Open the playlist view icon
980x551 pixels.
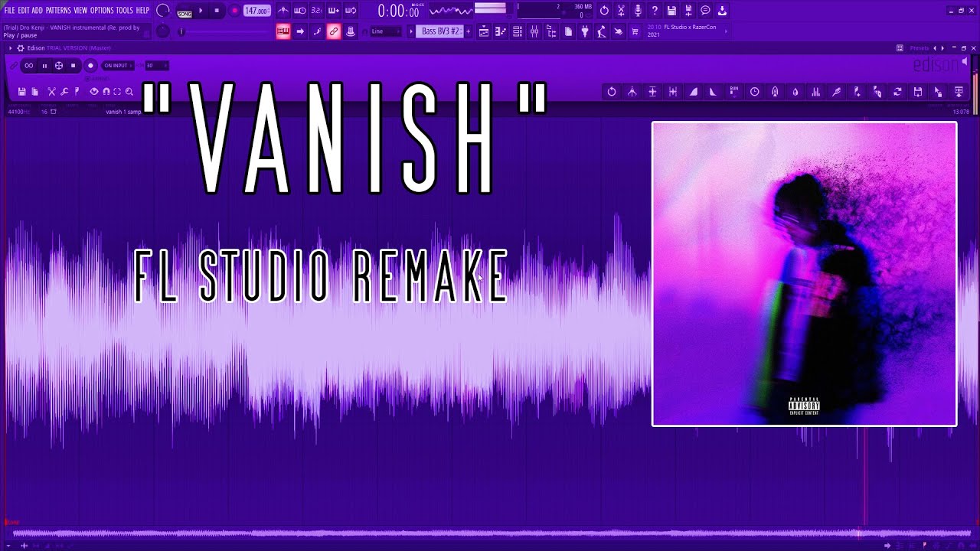point(484,31)
